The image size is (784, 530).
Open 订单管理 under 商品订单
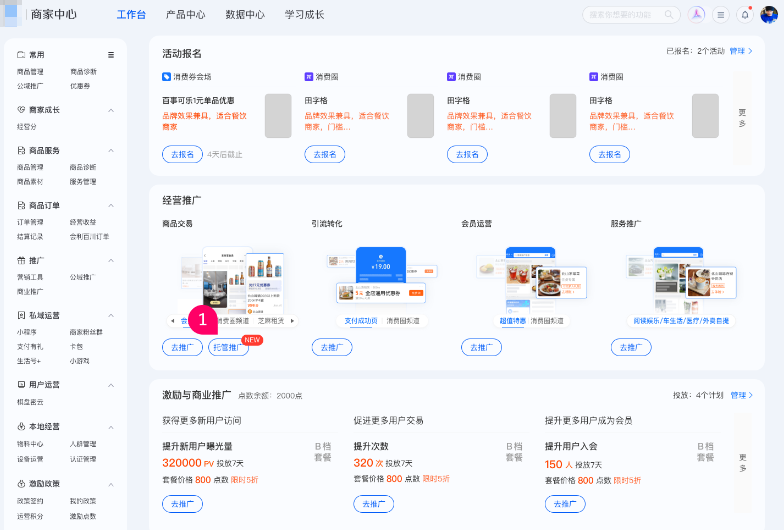click(x=30, y=222)
